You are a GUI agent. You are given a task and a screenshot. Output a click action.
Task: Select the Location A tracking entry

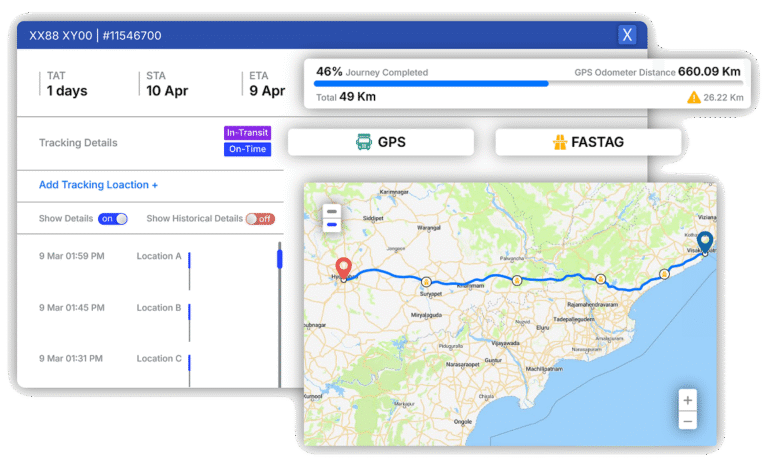(x=159, y=256)
